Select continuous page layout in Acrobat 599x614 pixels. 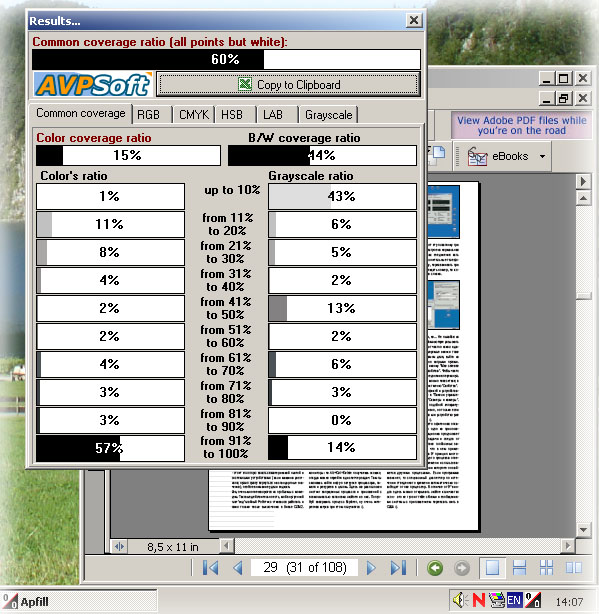(x=519, y=567)
